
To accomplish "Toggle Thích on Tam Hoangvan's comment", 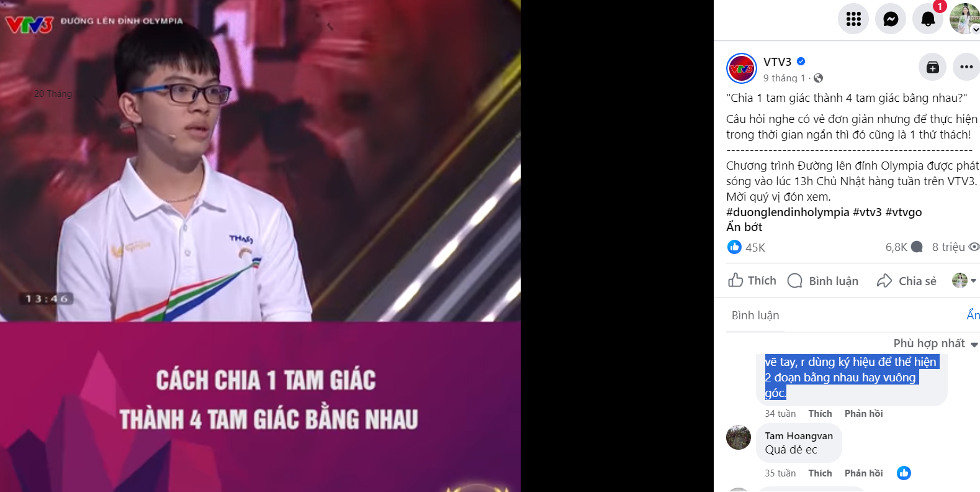I will click(820, 473).
